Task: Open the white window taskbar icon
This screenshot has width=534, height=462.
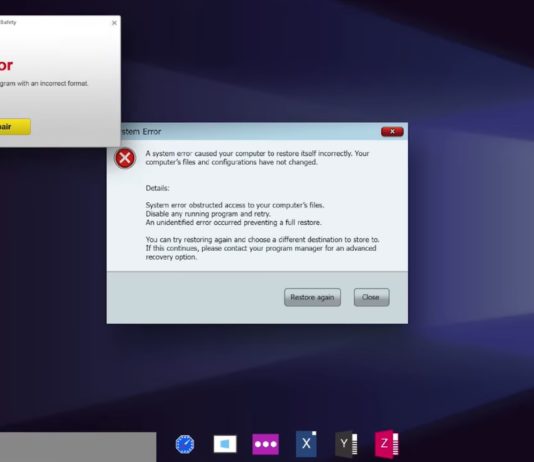Action: [x=225, y=444]
